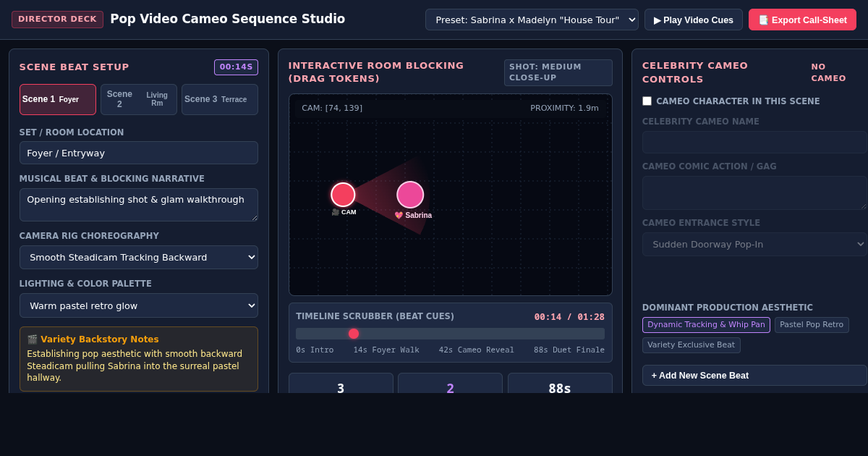Image resolution: width=868 pixels, height=456 pixels.
Task: Play the video cues
Action: [x=694, y=20]
